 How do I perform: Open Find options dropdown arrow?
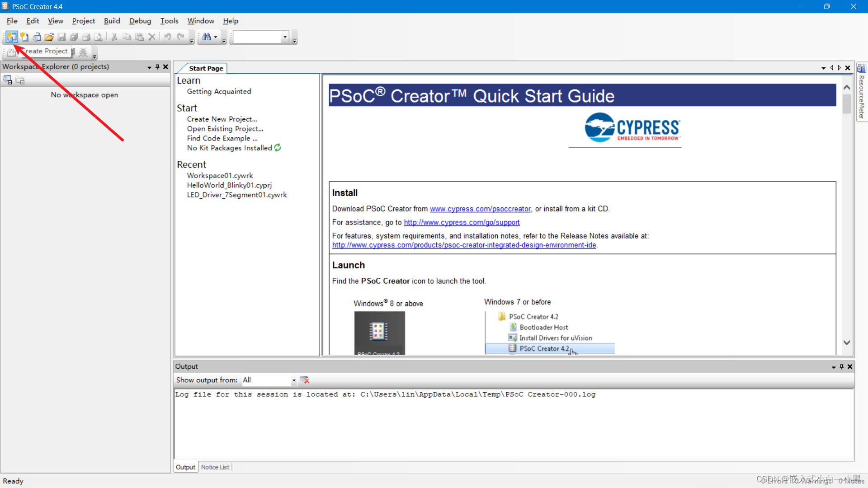click(x=216, y=37)
